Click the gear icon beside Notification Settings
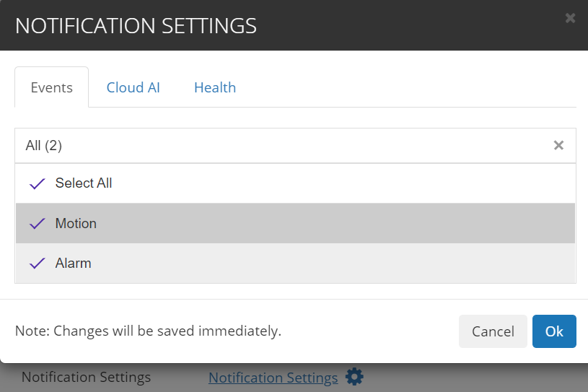This screenshot has width=588, height=392. pyautogui.click(x=354, y=377)
